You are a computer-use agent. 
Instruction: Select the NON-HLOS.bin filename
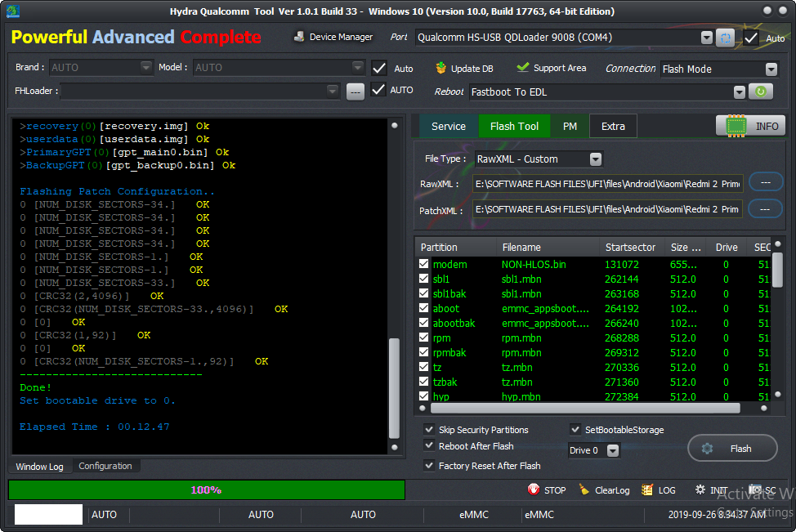pos(534,264)
